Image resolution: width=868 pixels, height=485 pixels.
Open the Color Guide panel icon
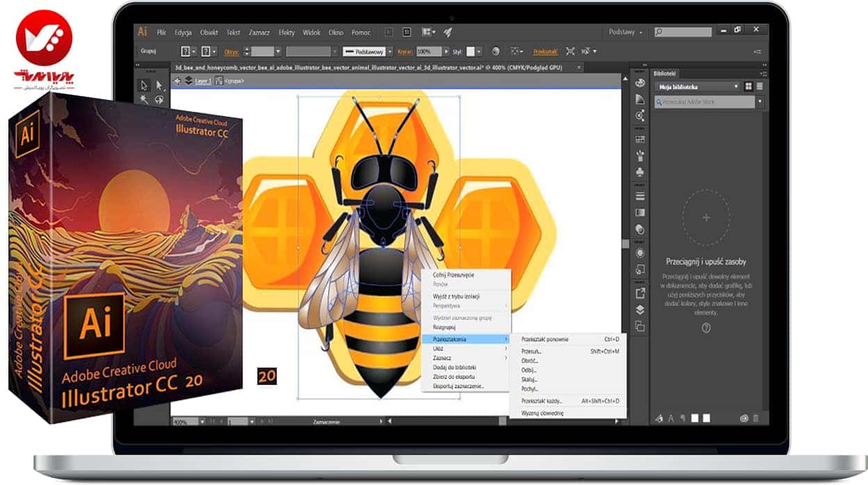[640, 99]
